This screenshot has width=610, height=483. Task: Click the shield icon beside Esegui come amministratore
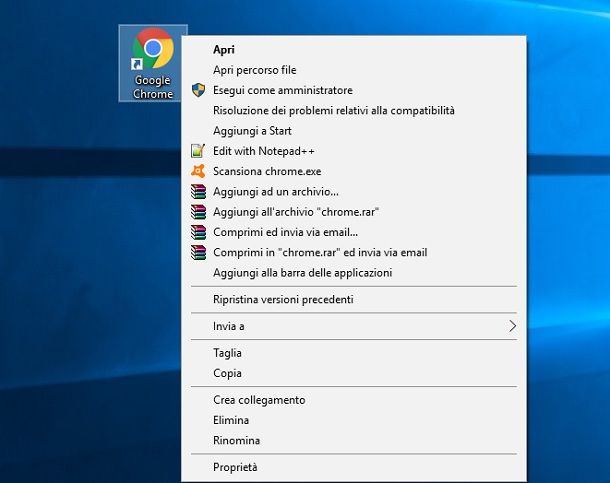point(198,90)
